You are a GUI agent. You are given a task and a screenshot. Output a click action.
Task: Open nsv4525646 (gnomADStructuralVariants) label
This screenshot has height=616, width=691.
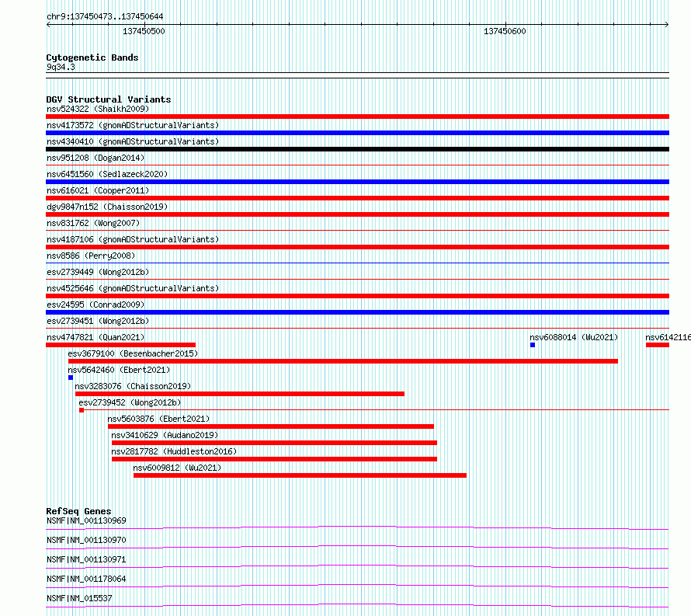133,288
